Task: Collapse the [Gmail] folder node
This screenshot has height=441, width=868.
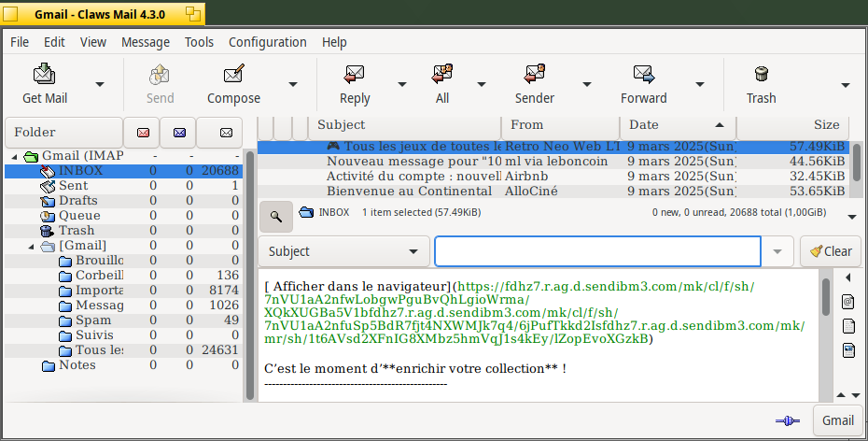Action: pyautogui.click(x=32, y=247)
